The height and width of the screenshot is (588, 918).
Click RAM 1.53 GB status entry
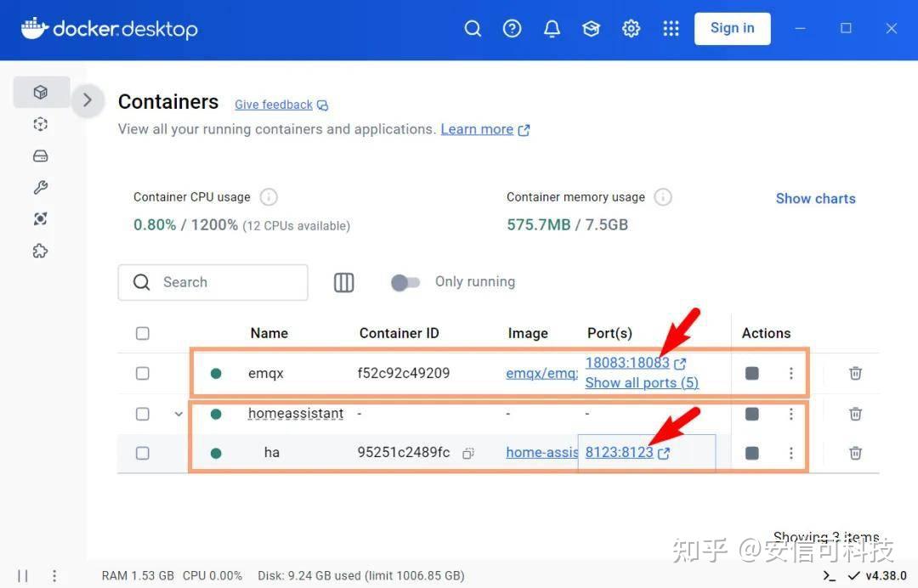tap(138, 576)
